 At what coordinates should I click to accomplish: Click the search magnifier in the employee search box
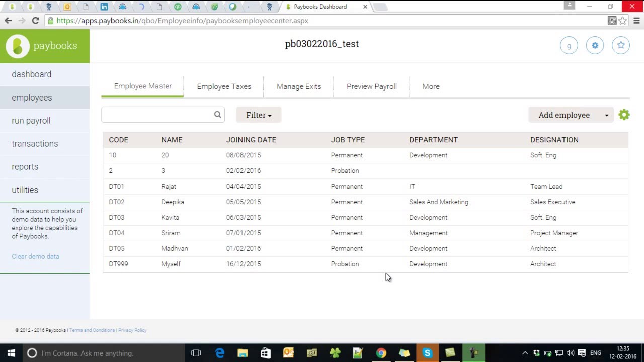217,114
